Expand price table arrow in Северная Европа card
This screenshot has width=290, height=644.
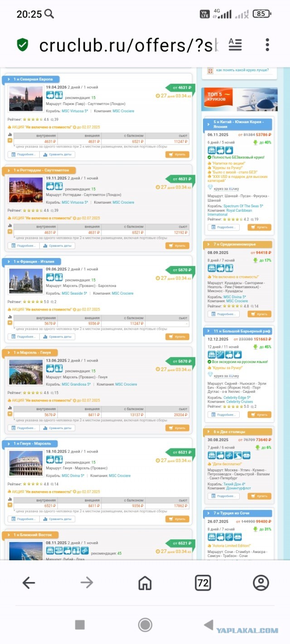click(x=10, y=141)
